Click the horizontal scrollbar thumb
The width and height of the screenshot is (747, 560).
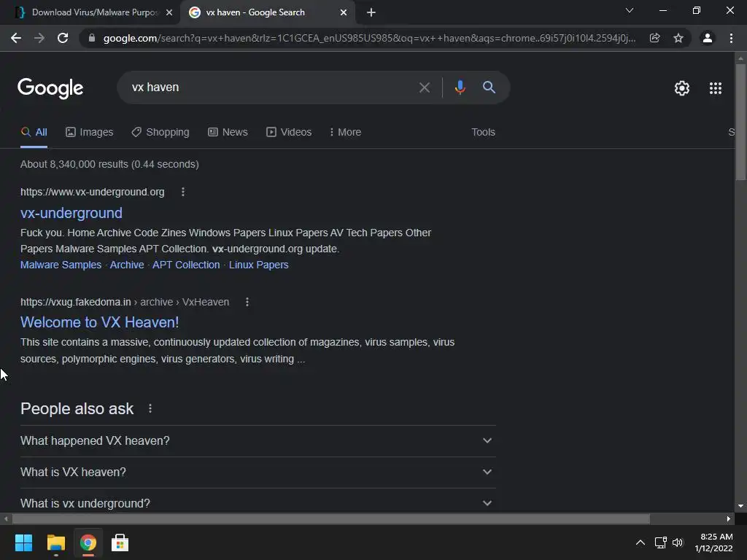coord(331,518)
